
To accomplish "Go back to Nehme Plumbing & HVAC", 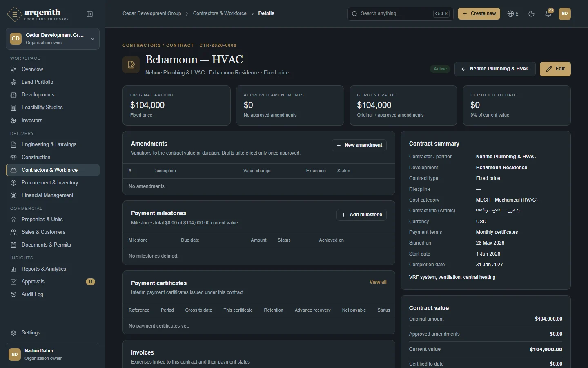I will [x=495, y=69].
